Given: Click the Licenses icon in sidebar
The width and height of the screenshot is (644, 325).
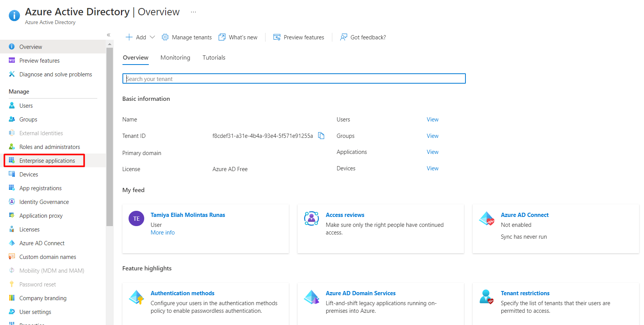Looking at the screenshot, I should pyautogui.click(x=12, y=229).
